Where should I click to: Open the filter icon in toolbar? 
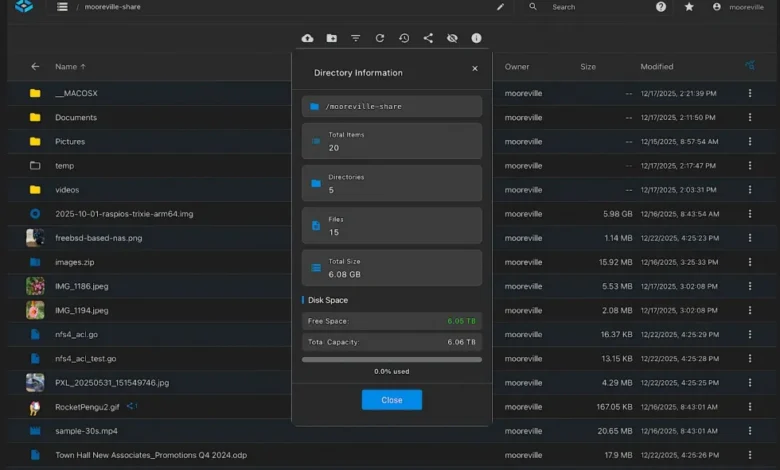coord(356,38)
